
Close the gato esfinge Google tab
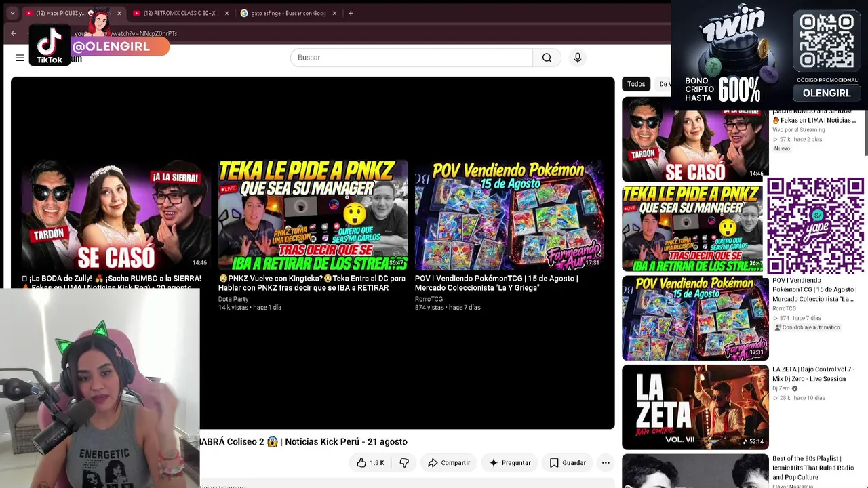click(x=334, y=13)
